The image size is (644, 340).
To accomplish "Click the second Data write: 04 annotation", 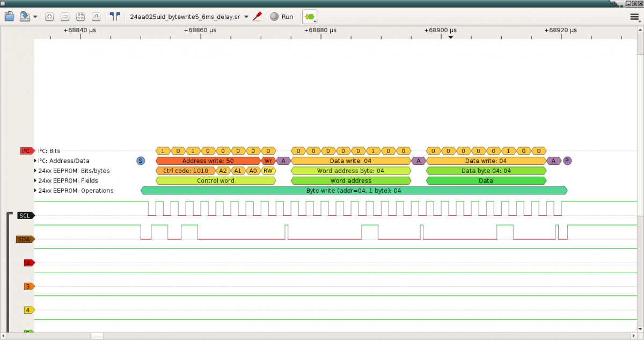I will coord(486,161).
